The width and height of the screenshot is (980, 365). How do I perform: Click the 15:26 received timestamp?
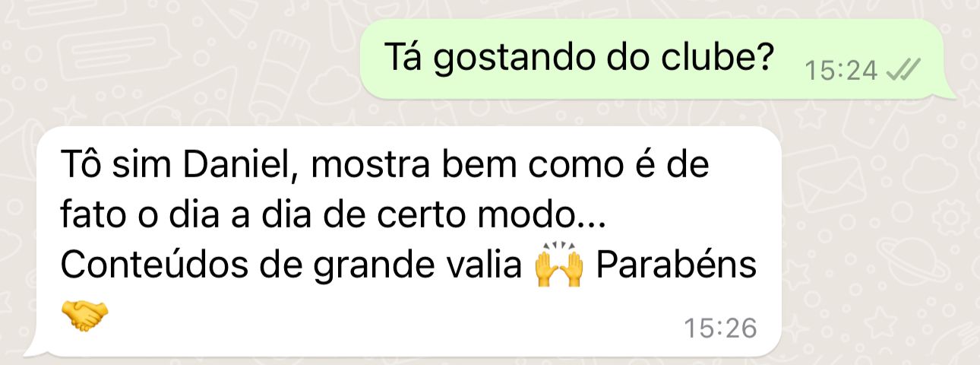pos(720,328)
